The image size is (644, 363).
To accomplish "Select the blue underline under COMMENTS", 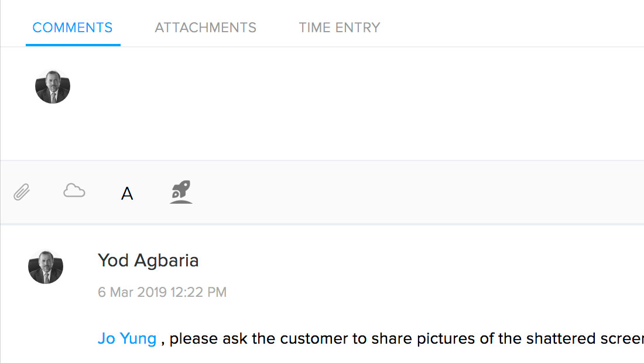I will pos(73,44).
